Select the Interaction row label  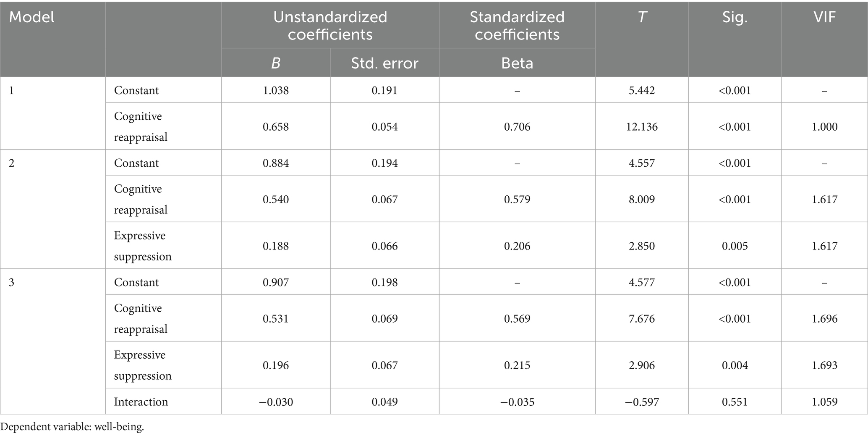tap(141, 402)
